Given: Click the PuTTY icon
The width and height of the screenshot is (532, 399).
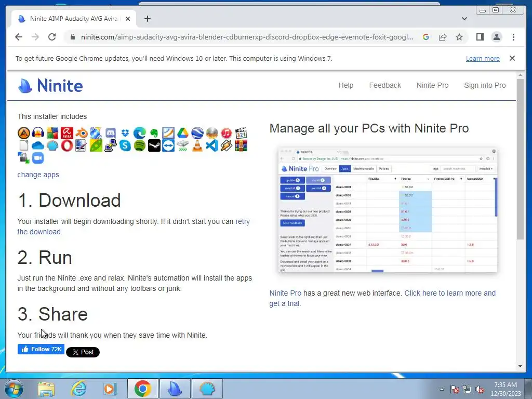Looking at the screenshot, I should (x=111, y=145).
